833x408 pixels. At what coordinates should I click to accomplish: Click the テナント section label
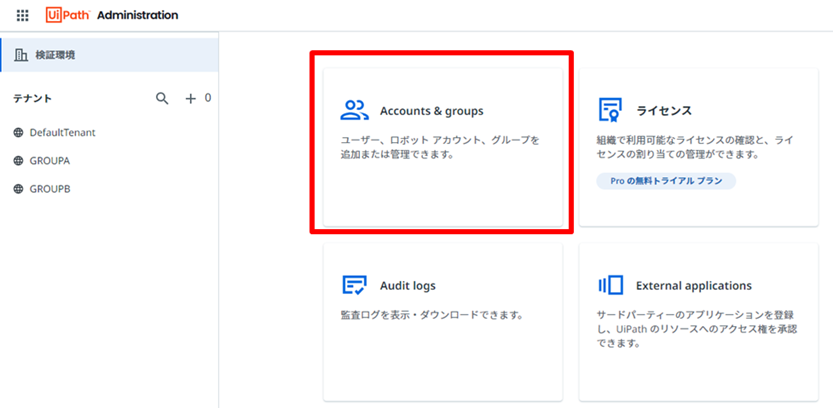32,99
